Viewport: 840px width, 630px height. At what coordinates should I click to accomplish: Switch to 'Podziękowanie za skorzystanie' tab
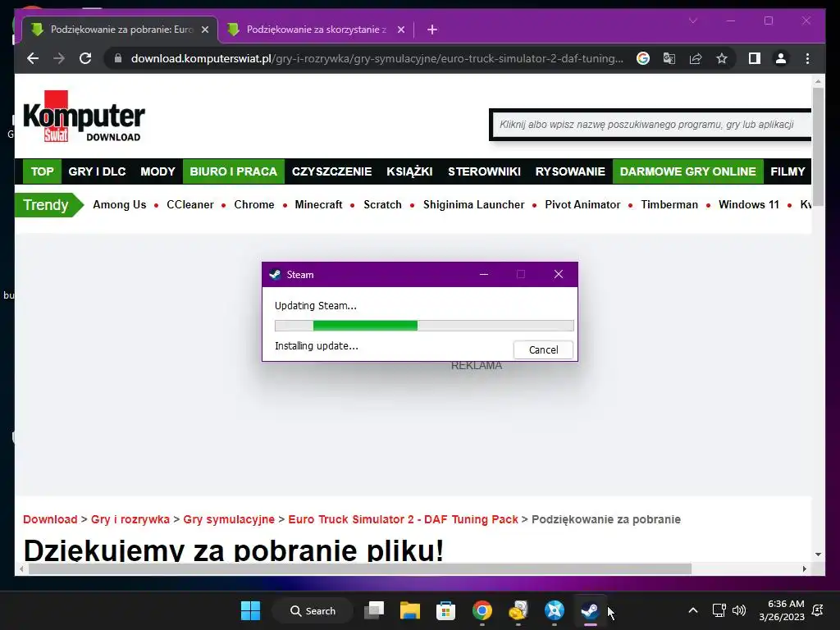point(316,30)
